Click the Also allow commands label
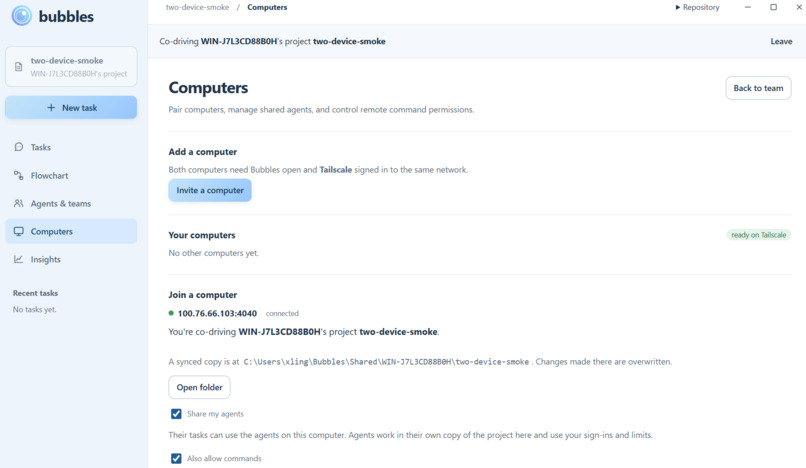The height and width of the screenshot is (468, 806). point(224,459)
